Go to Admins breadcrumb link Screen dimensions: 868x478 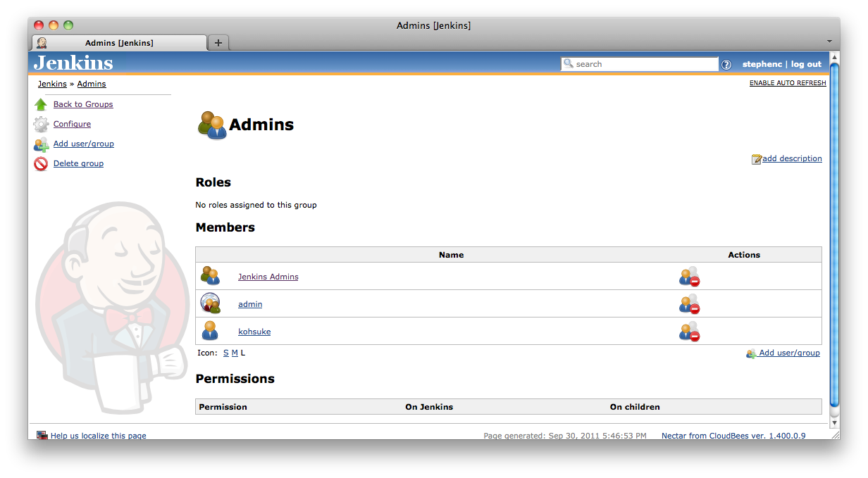pos(92,84)
